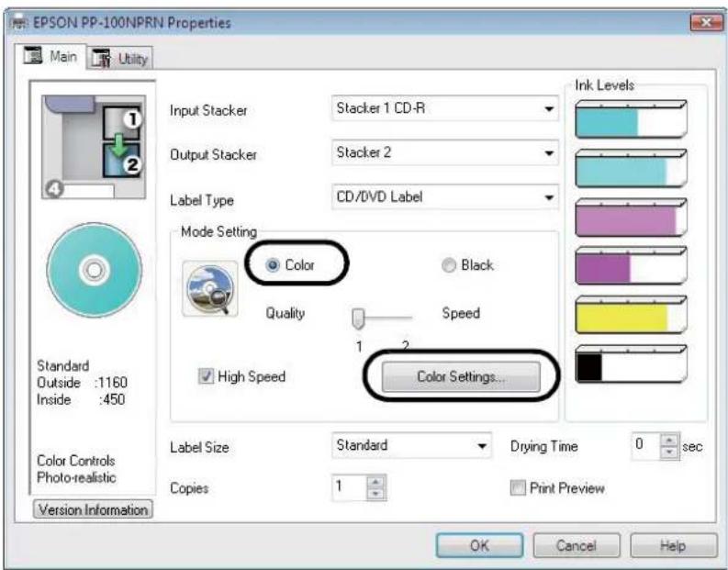This screenshot has width=728, height=570.
Task: Click the light magenta ink level bar
Action: click(631, 218)
